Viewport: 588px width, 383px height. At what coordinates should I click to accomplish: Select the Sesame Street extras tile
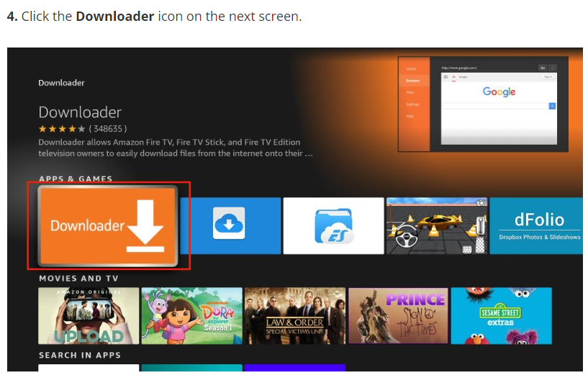(x=501, y=316)
